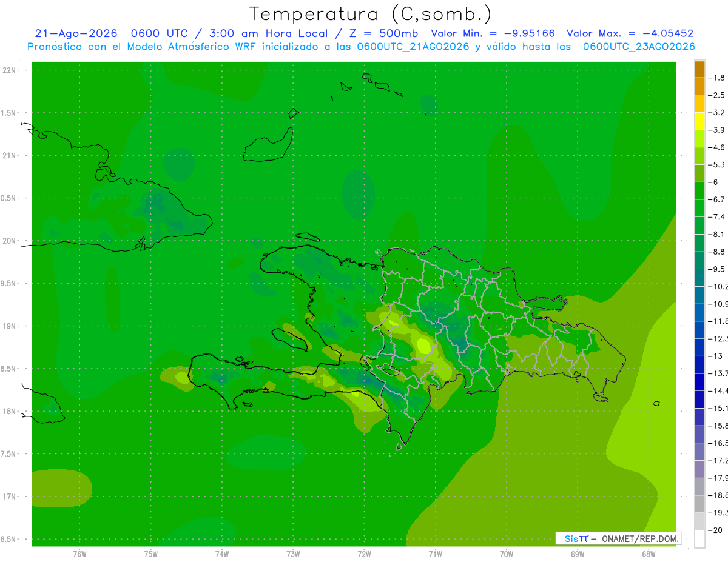Click the "-20" colorbar value
728x562 pixels.
pos(715,531)
